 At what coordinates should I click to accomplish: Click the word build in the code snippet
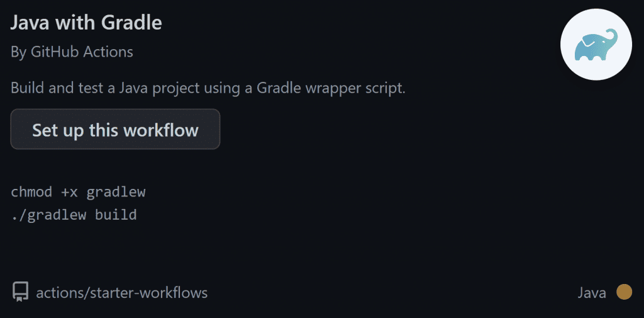(x=116, y=215)
